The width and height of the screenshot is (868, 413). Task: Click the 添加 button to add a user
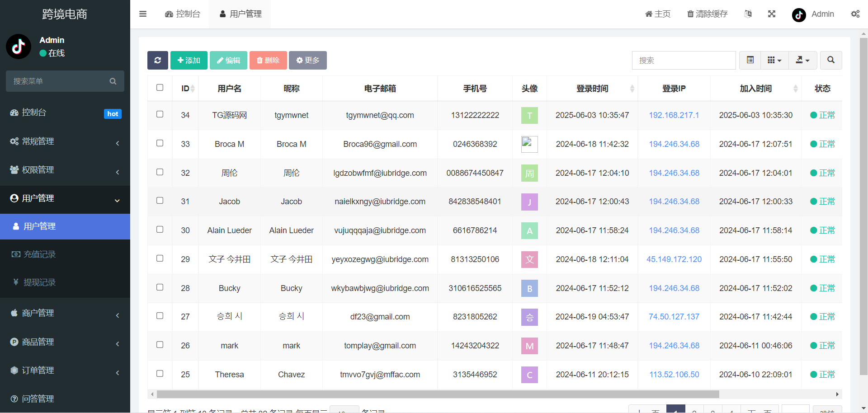tap(189, 60)
